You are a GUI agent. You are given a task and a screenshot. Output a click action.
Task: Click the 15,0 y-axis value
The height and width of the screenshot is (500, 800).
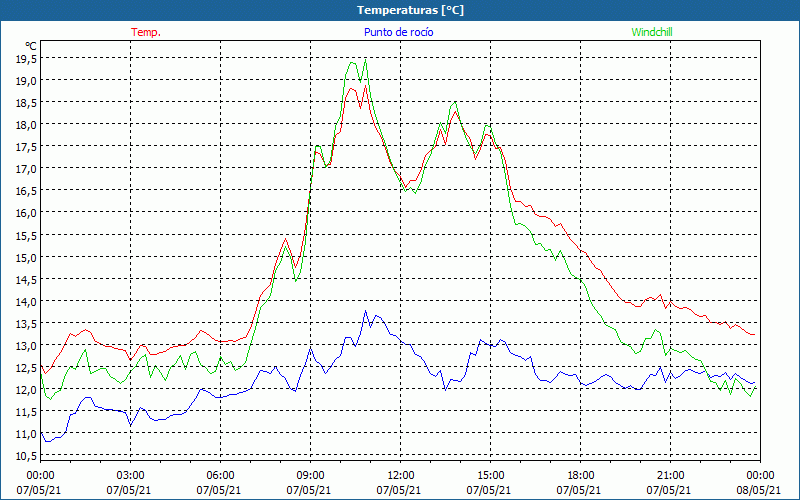click(26, 257)
